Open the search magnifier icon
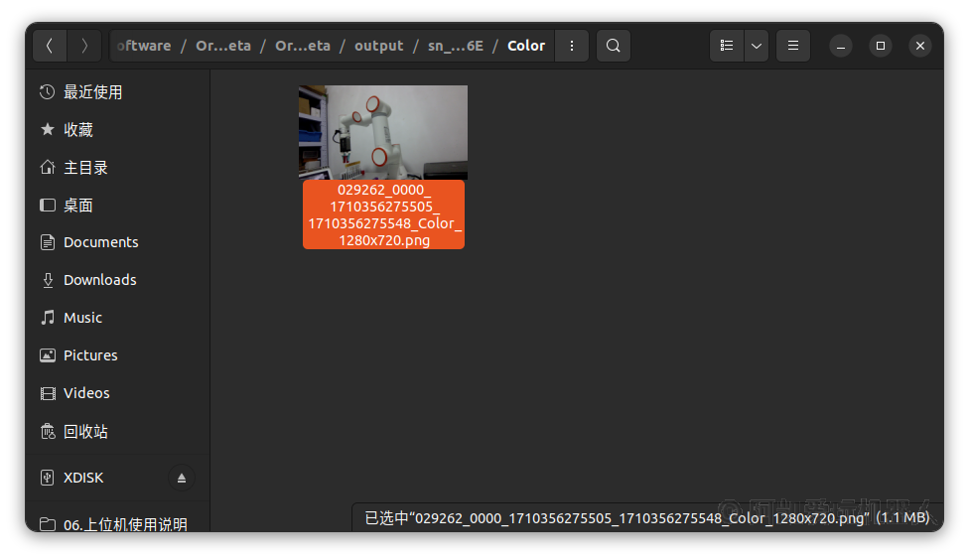This screenshot has width=969, height=560. pyautogui.click(x=614, y=46)
